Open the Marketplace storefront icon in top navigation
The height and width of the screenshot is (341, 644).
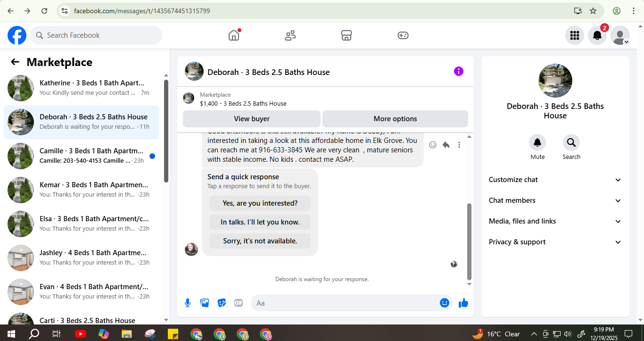[347, 35]
